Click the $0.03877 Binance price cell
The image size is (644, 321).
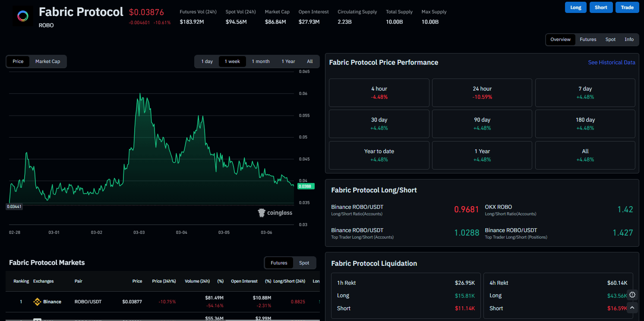tap(132, 302)
